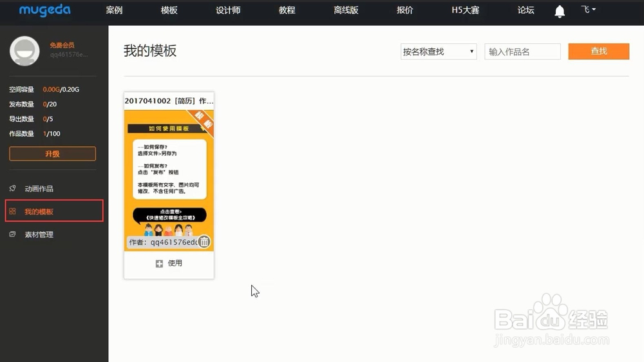Screen dimensions: 644x362
Task: Click the username qq461576e...
Action: (x=69, y=55)
